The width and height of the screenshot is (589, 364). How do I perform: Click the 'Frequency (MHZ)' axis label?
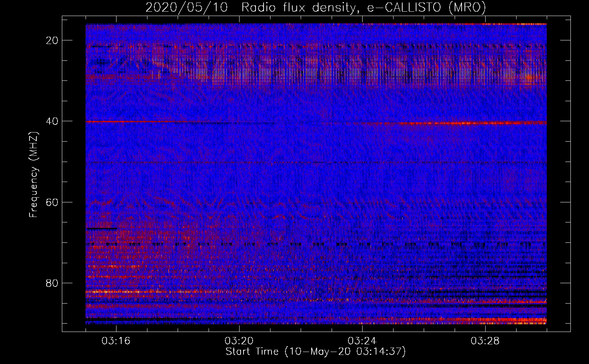(x=33, y=175)
